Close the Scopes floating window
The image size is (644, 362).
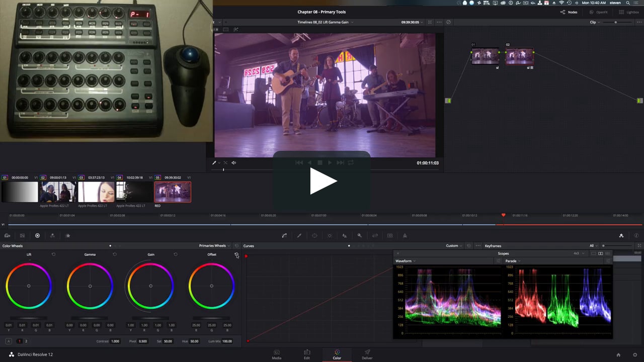click(397, 253)
